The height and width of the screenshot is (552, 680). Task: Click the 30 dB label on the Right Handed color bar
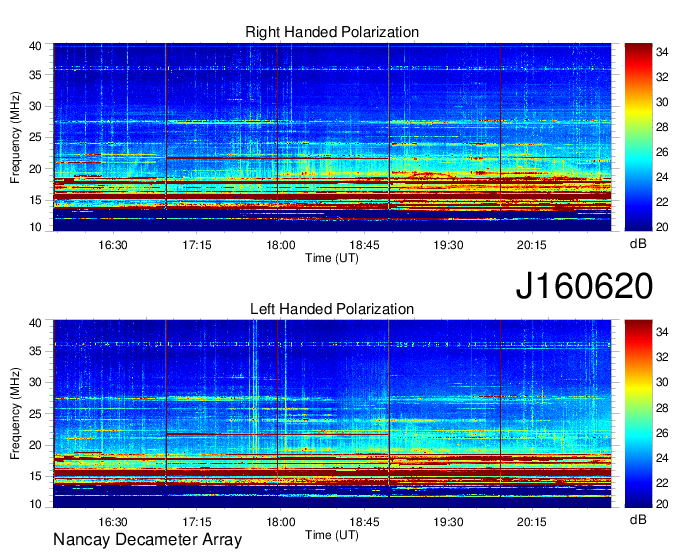click(662, 102)
